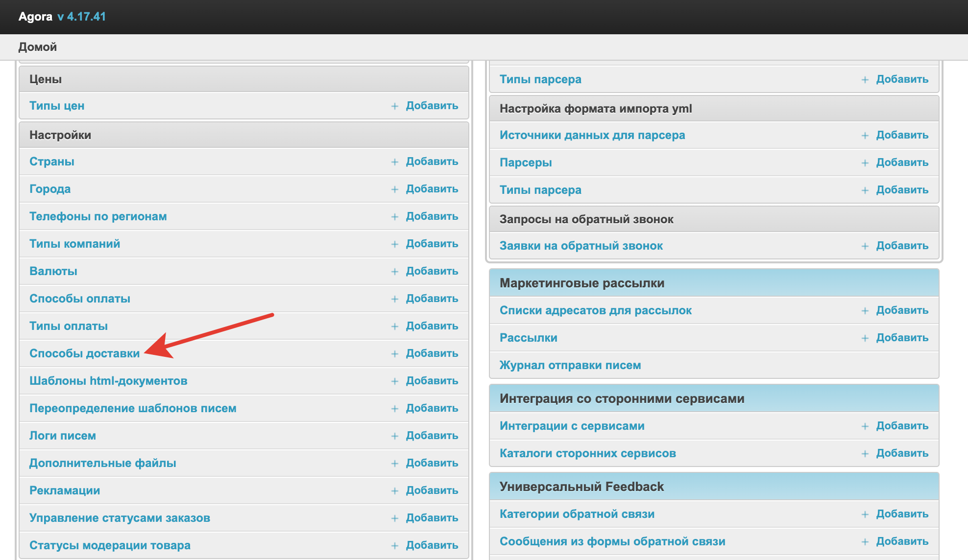Click plus icon for Парсеры row
The height and width of the screenshot is (560, 968).
(x=865, y=163)
